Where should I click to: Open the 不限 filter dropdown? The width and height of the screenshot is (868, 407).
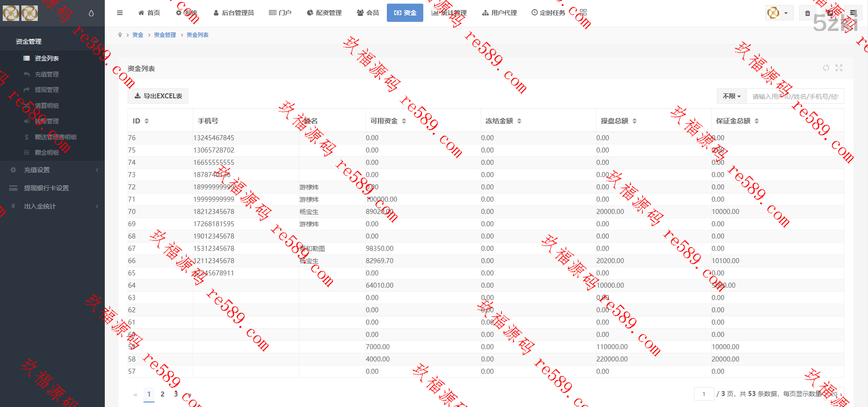tap(731, 97)
